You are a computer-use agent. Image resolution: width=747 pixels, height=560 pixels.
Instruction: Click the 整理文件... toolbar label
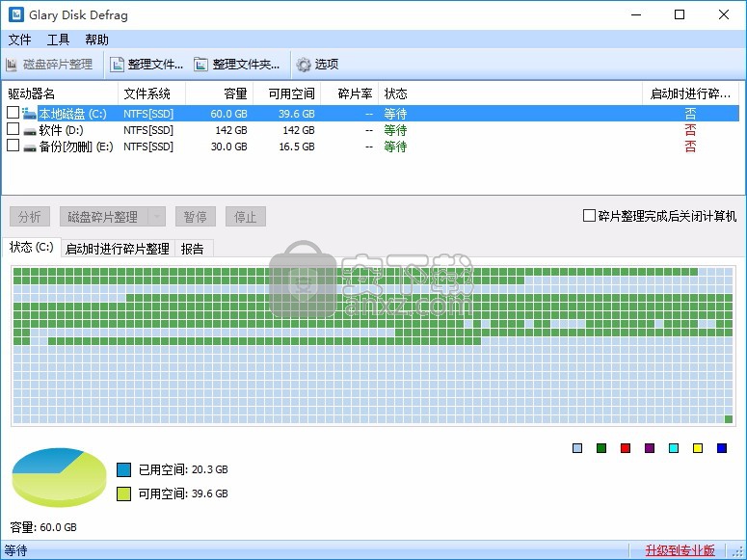(x=155, y=65)
